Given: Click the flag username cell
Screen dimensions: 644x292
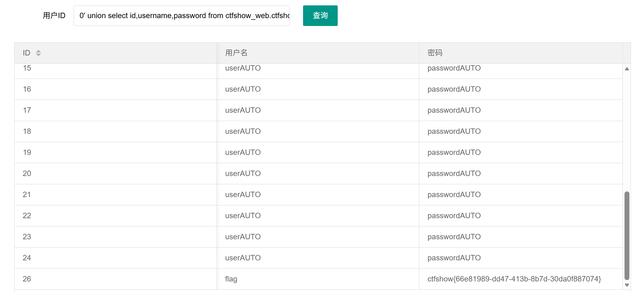Looking at the screenshot, I should 231,279.
